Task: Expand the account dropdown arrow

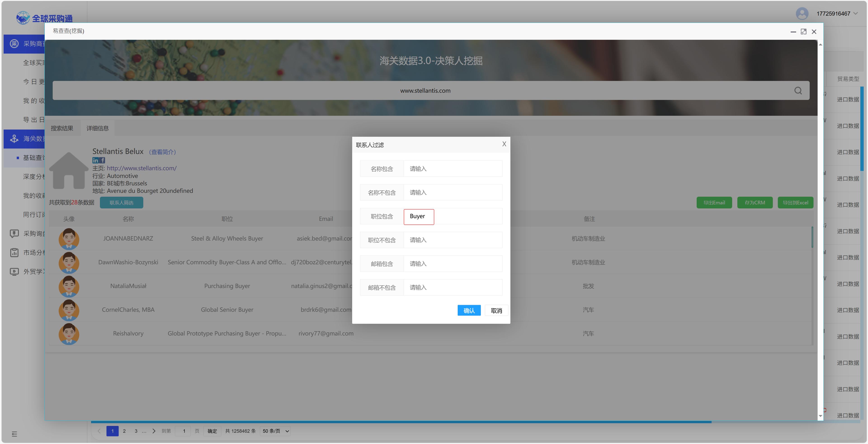Action: pyautogui.click(x=855, y=14)
